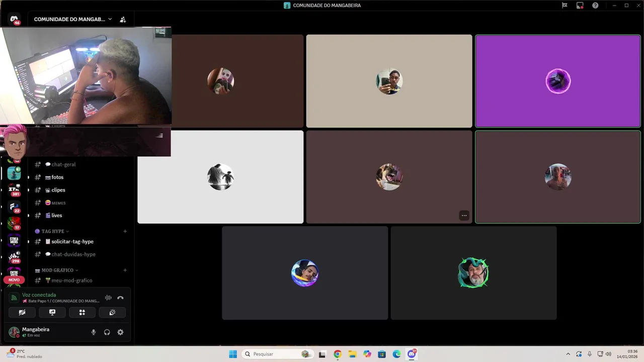Show hidden system tray icons chevron

(568, 354)
